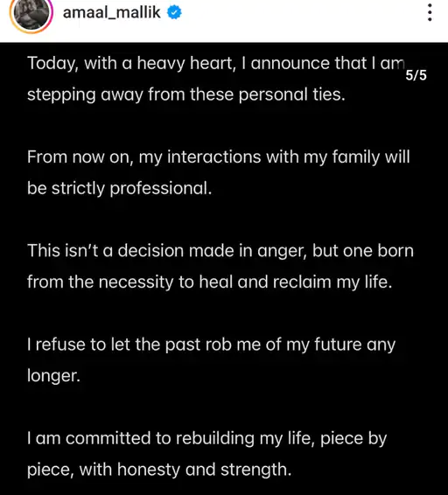This screenshot has height=495, width=448.
Task: Click the line 'I am committed to rebuilding'
Action: (x=207, y=439)
